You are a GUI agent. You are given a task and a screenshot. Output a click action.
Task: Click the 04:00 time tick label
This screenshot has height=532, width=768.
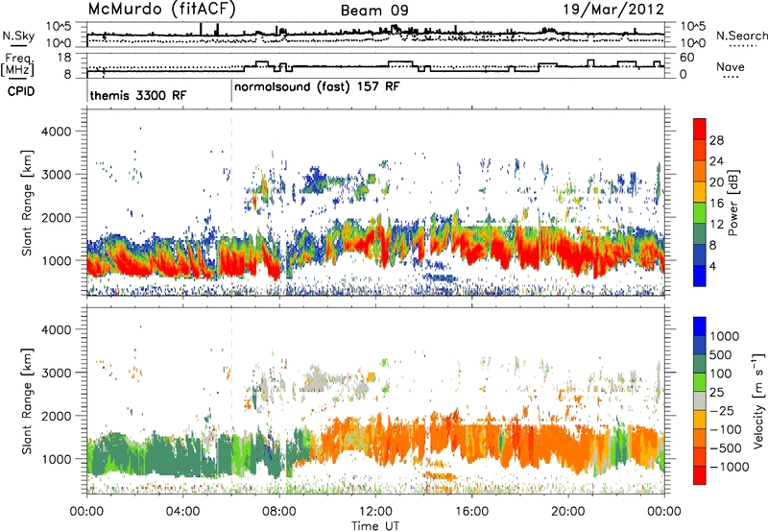pos(182,512)
